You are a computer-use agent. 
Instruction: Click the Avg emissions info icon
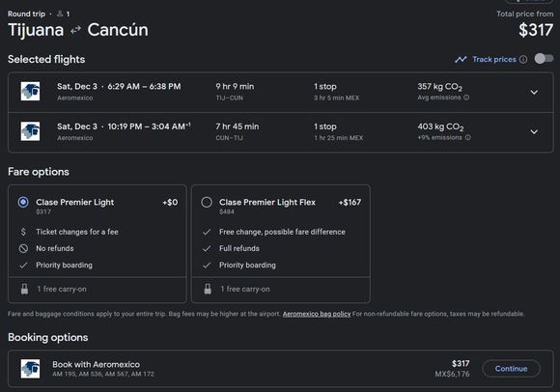pos(466,98)
